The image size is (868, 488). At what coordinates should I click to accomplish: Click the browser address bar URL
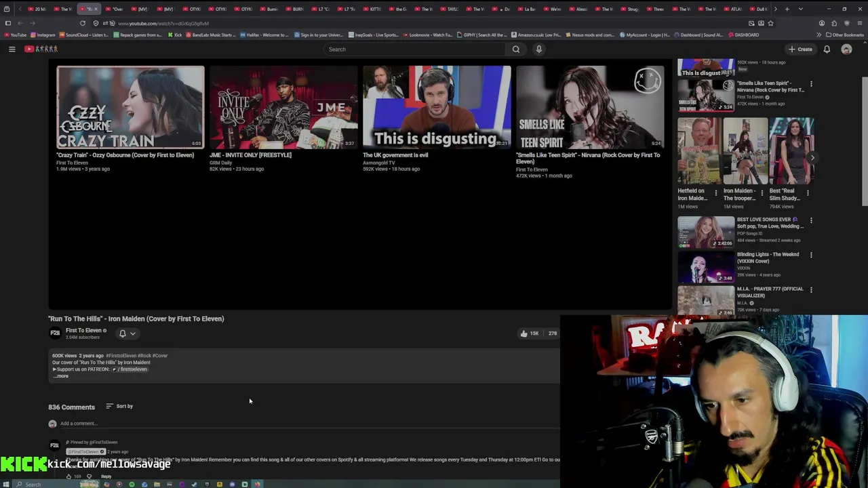(x=163, y=23)
